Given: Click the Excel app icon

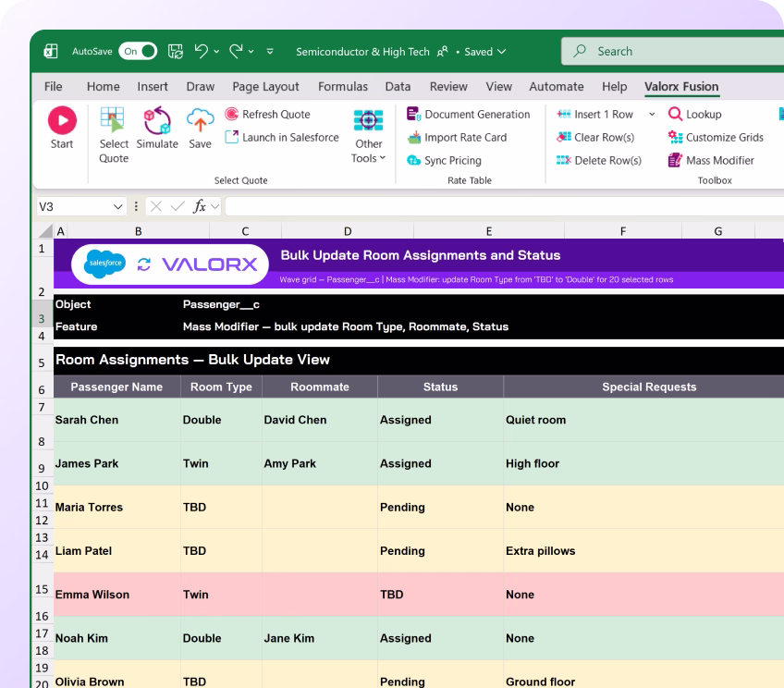Looking at the screenshot, I should (x=51, y=51).
